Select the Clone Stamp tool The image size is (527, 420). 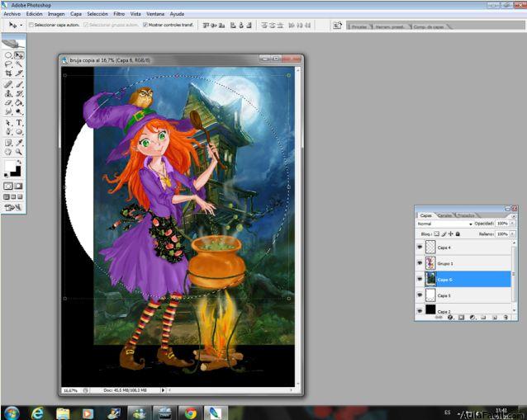(8, 94)
